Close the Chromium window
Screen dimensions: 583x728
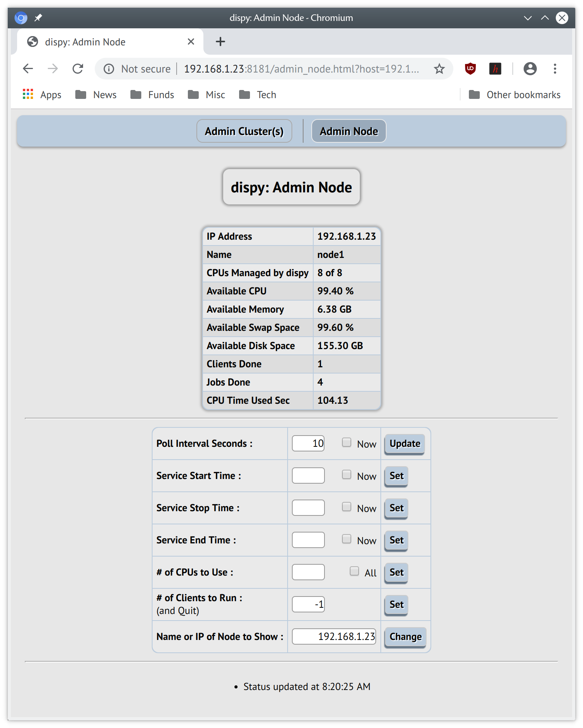[x=562, y=18]
